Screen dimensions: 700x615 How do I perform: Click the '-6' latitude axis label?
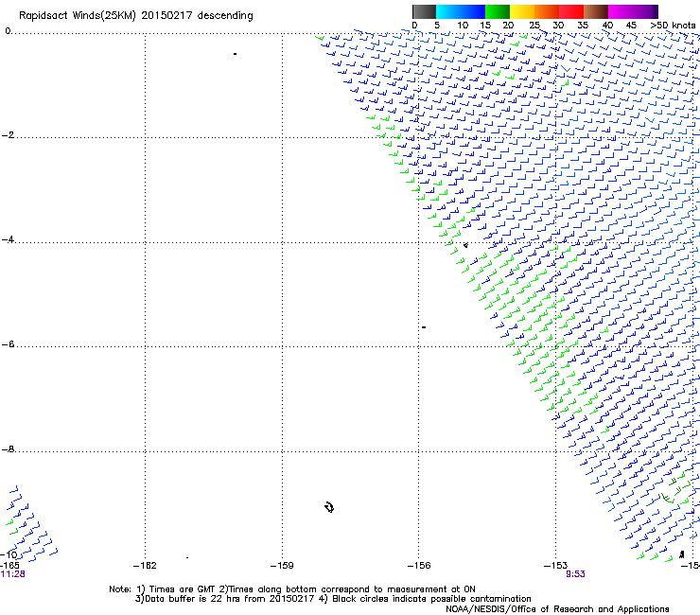(8, 344)
